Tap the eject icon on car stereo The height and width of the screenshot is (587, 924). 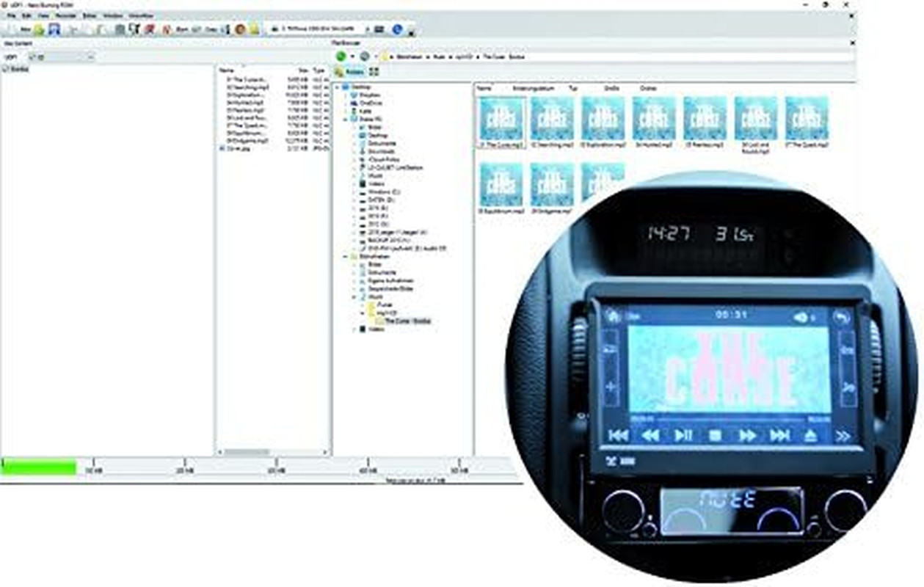pyautogui.click(x=810, y=436)
